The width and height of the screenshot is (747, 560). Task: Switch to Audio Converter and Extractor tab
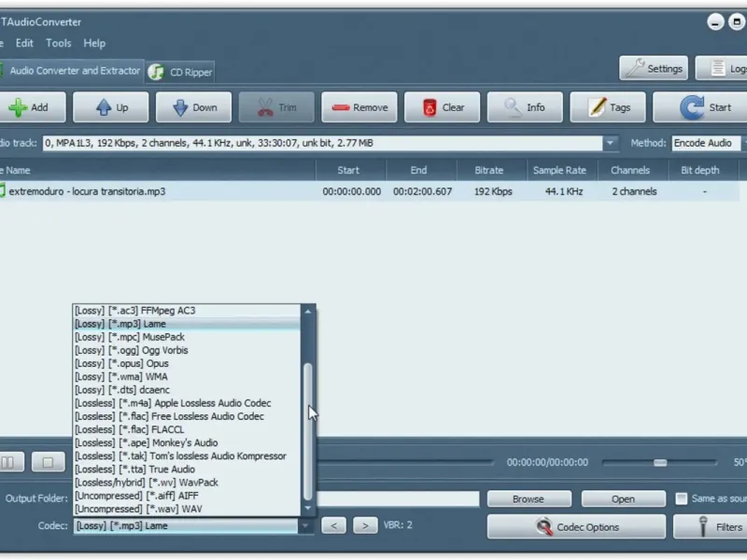(72, 71)
